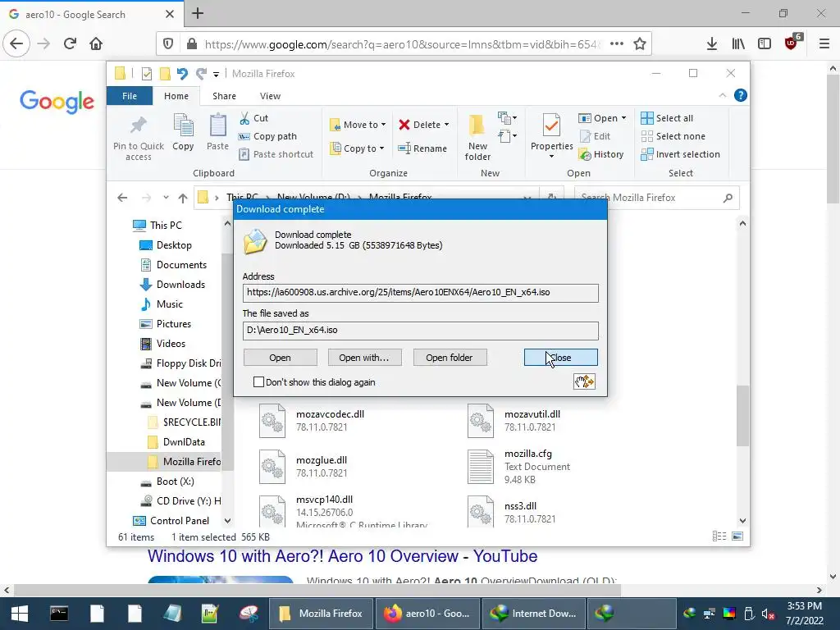The height and width of the screenshot is (630, 840).
Task: Open Firefox downloads arrow icon
Action: click(x=711, y=44)
